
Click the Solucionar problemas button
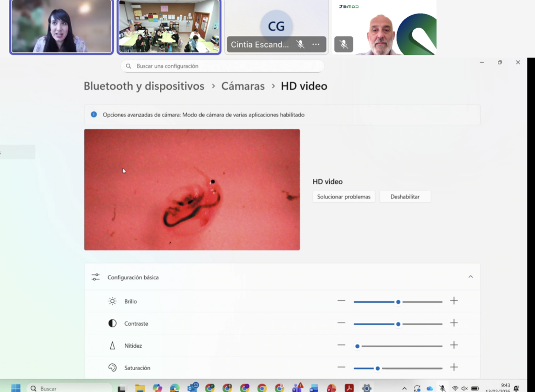pyautogui.click(x=344, y=197)
